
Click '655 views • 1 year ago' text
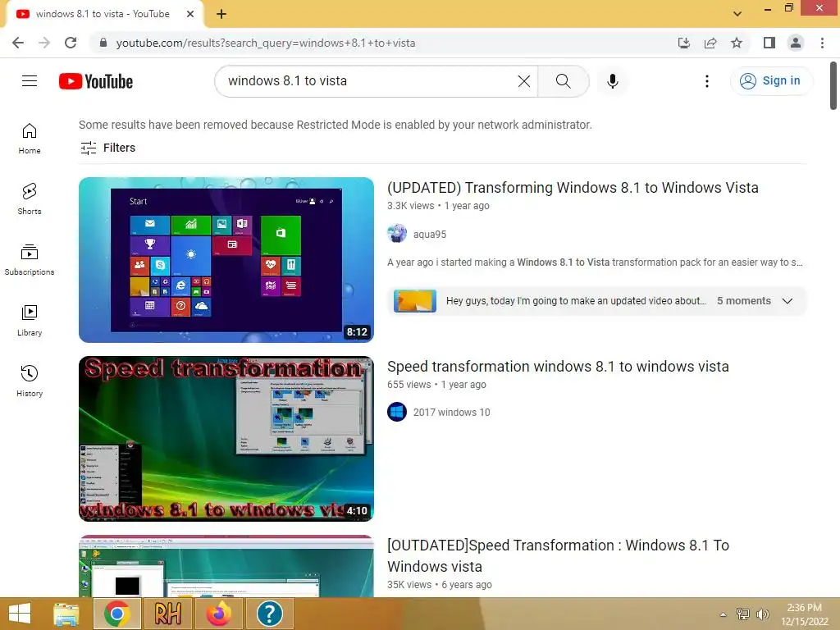click(436, 385)
